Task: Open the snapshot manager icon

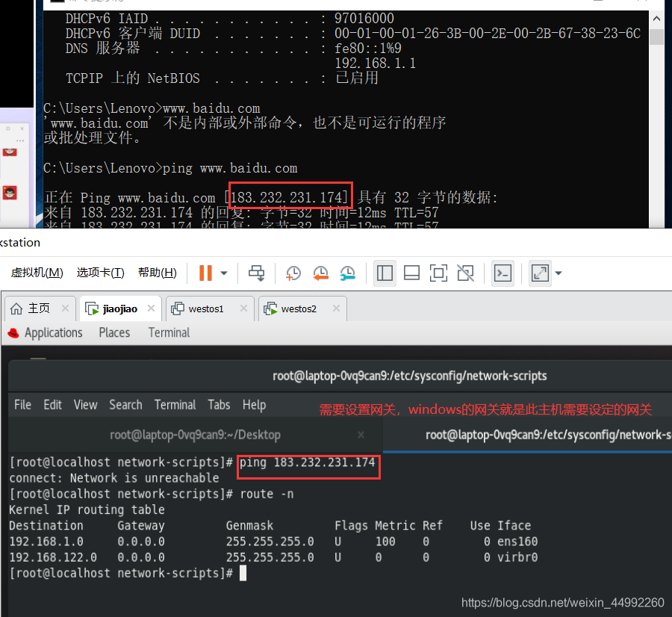Action: click(347, 273)
